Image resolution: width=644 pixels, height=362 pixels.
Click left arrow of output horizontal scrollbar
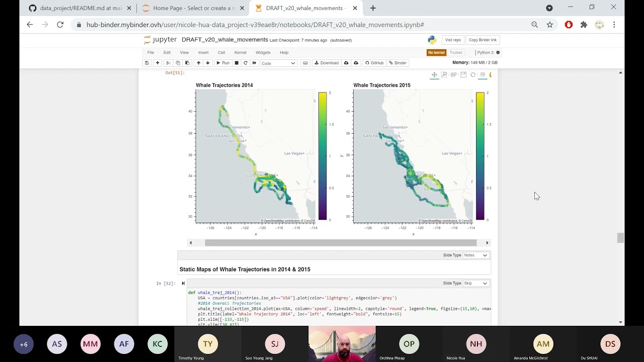point(190,243)
